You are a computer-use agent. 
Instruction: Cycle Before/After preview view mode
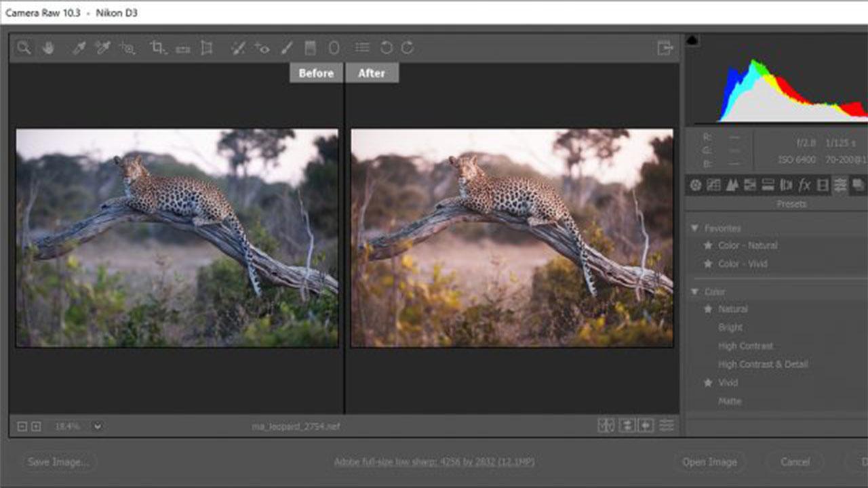click(606, 426)
